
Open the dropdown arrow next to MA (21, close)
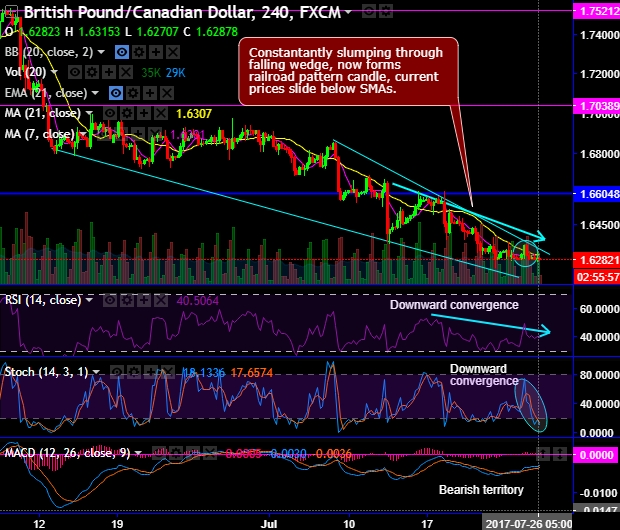[89, 114]
